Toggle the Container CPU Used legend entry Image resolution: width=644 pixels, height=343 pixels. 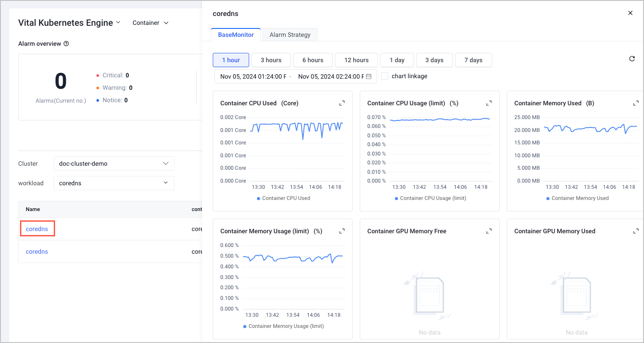click(283, 198)
